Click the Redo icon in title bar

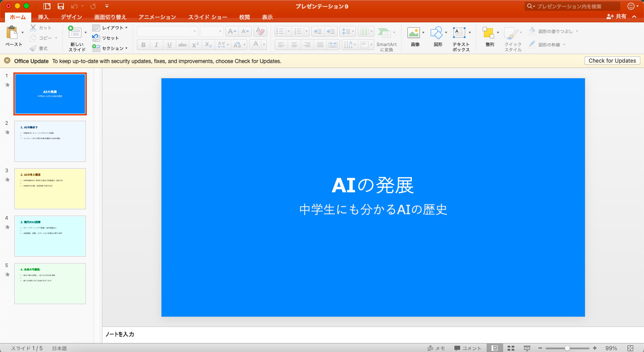(93, 6)
